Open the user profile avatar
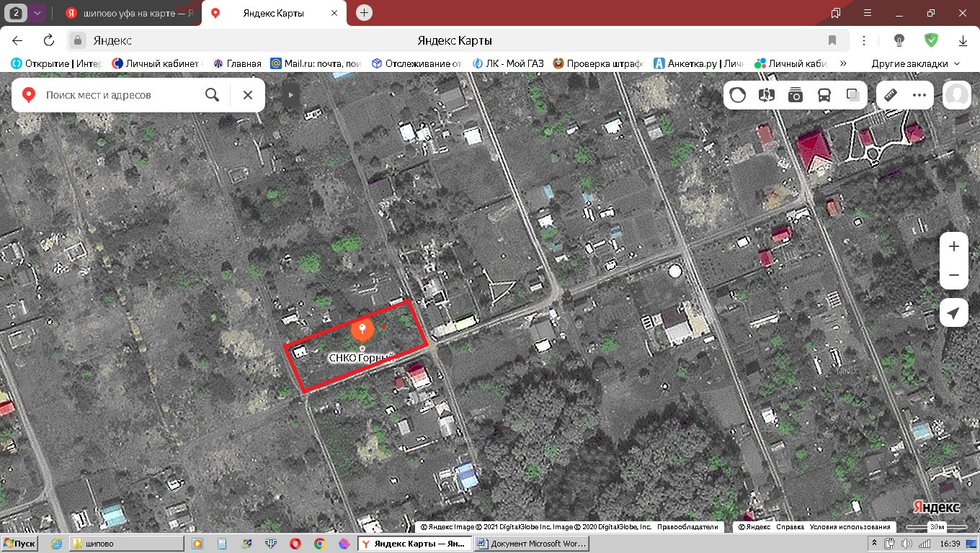This screenshot has height=553, width=980. pyautogui.click(x=957, y=95)
